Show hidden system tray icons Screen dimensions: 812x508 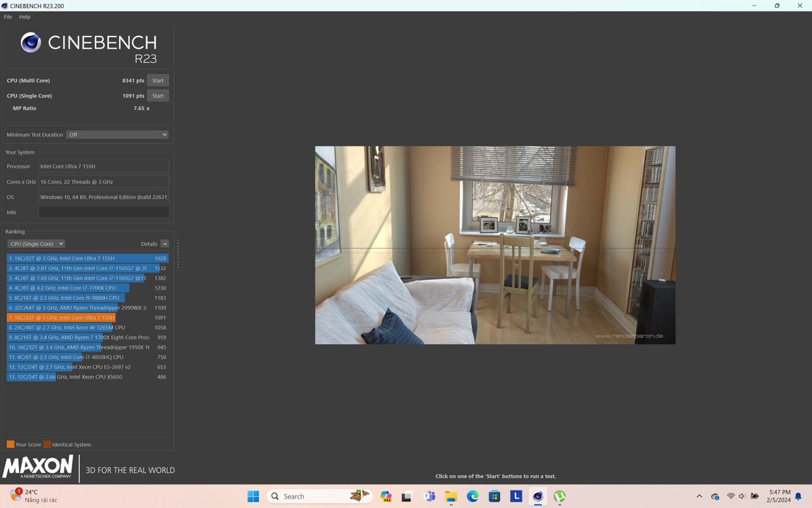pyautogui.click(x=699, y=496)
